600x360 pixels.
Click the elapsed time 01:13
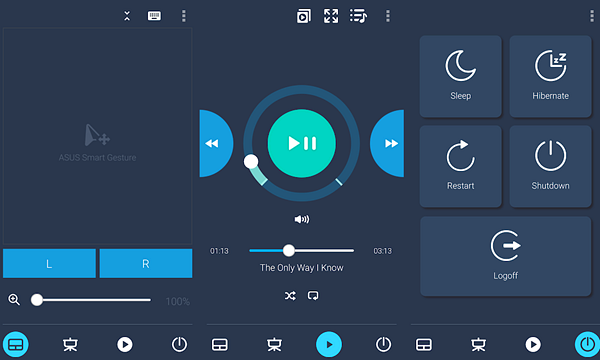point(219,251)
